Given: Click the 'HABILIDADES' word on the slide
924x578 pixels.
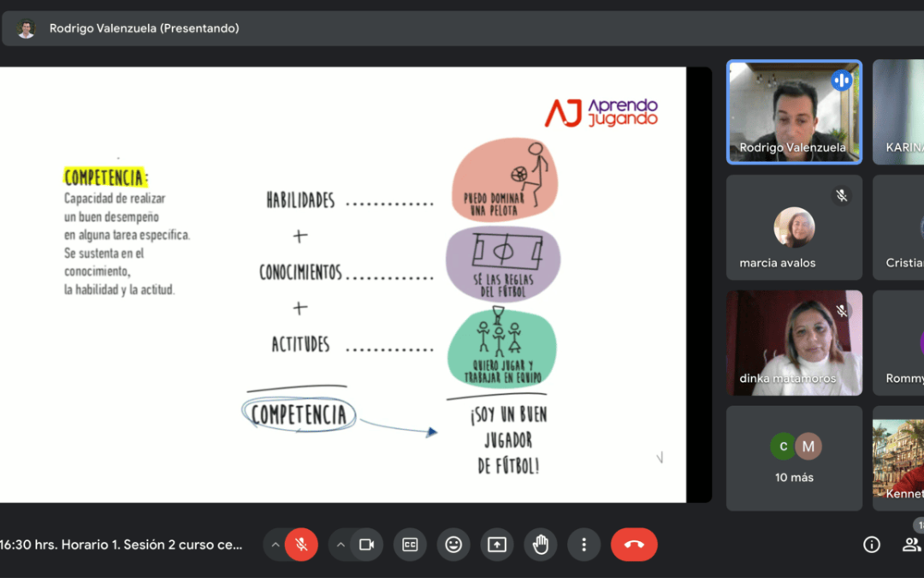Looking at the screenshot, I should (300, 200).
